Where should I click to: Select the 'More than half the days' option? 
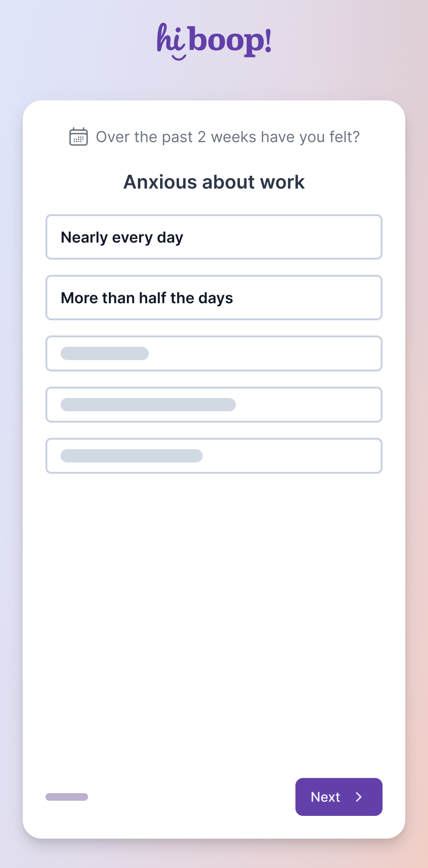tap(214, 298)
